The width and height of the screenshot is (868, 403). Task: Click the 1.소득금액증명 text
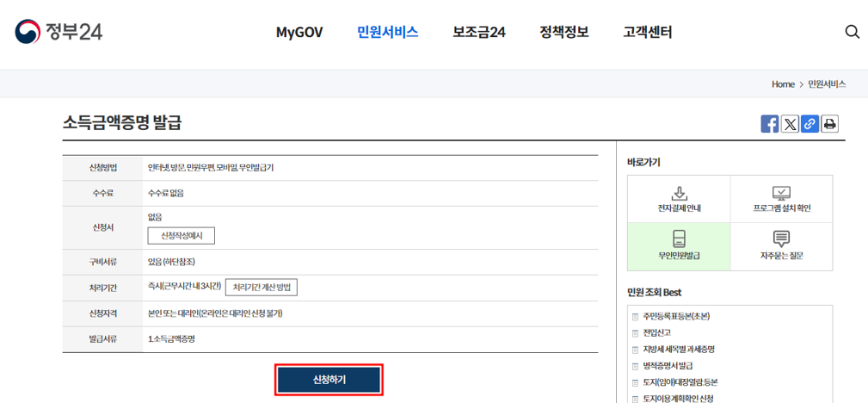tap(171, 339)
